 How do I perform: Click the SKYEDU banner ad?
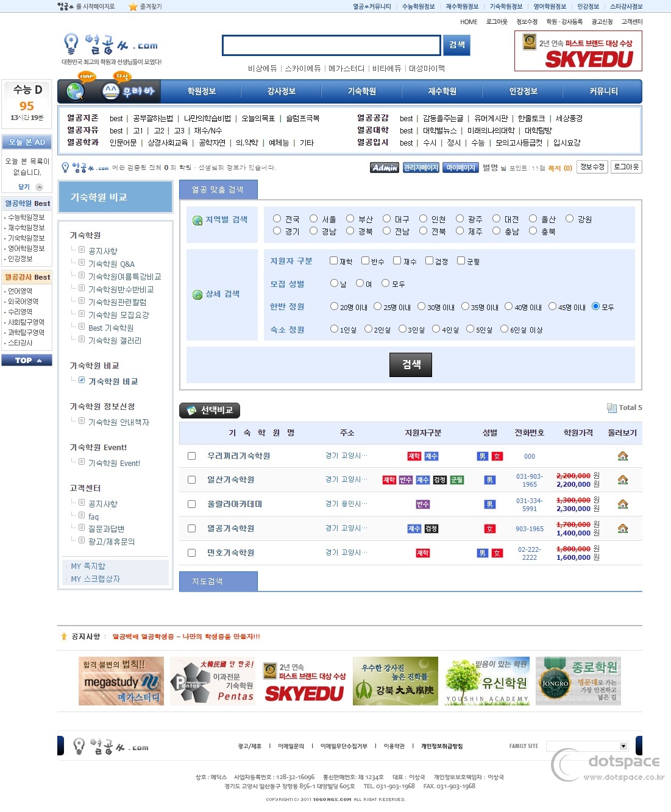[x=577, y=51]
